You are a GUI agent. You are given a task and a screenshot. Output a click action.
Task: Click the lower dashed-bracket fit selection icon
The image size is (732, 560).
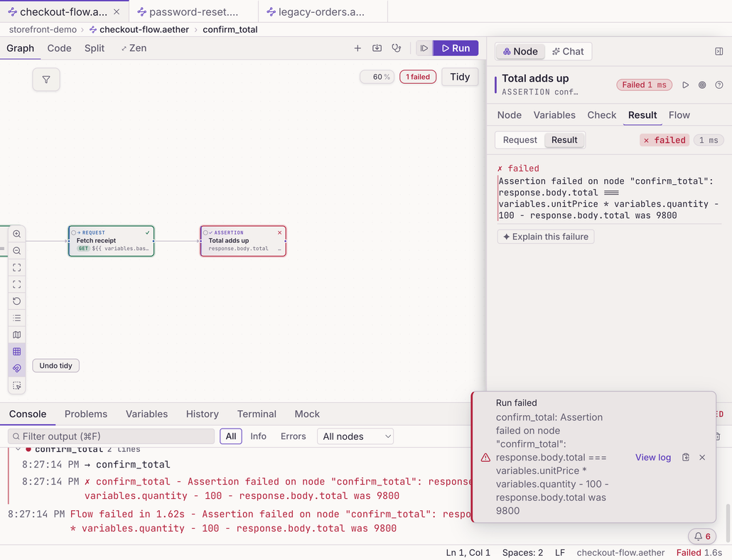click(x=17, y=284)
